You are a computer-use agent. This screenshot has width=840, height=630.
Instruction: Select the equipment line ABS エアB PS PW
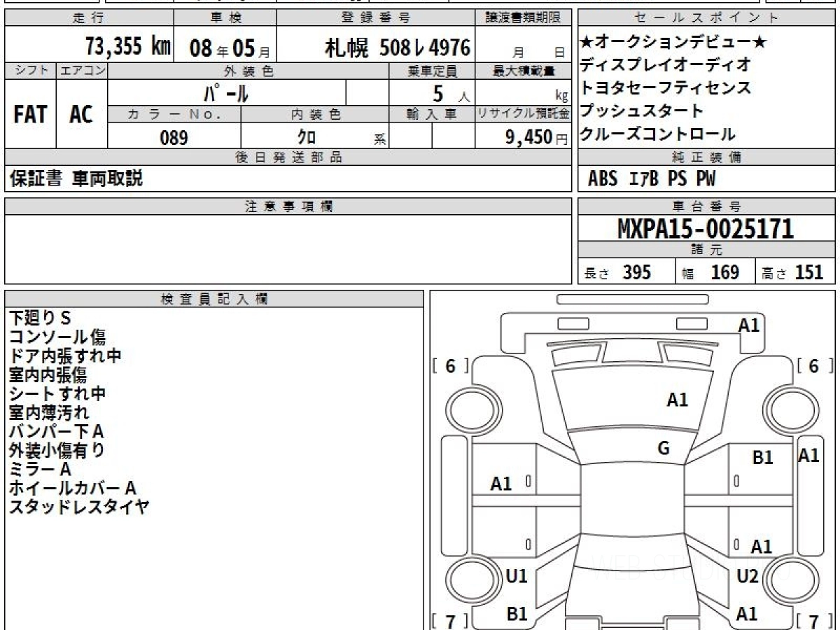[652, 179]
